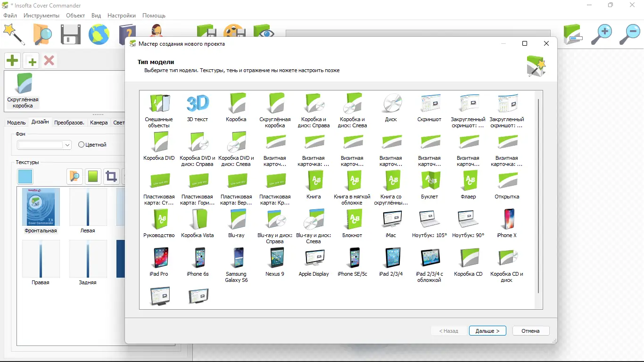
Task: Click the zoom out magnifier toolbar icon
Action: point(629,34)
